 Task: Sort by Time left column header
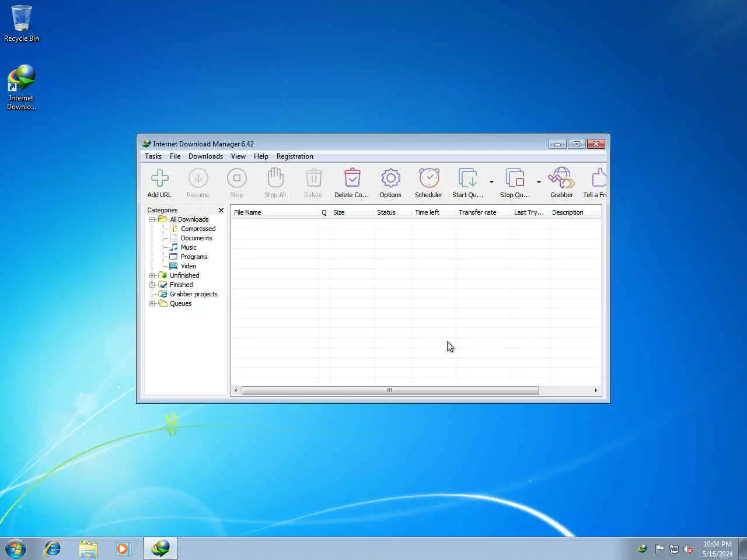click(x=434, y=212)
